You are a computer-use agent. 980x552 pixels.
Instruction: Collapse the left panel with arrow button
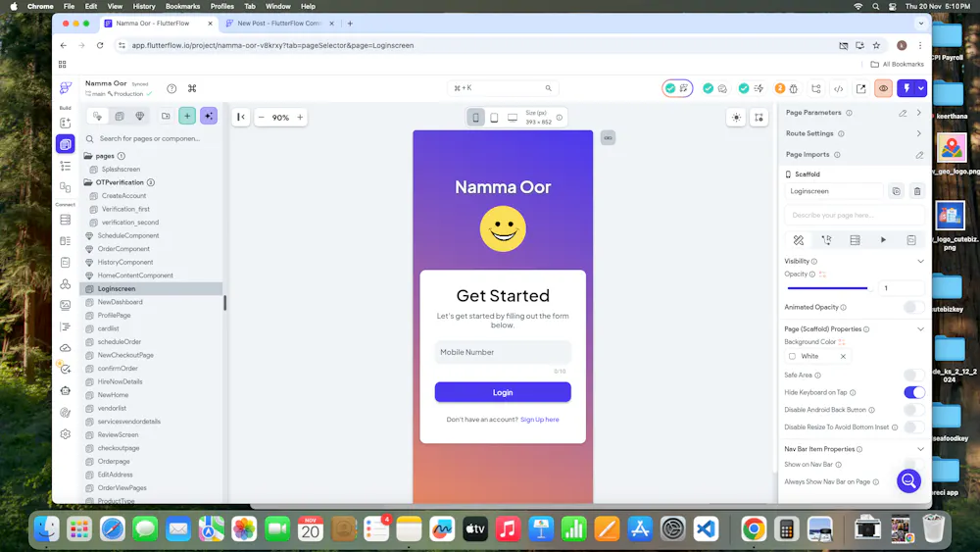click(241, 117)
